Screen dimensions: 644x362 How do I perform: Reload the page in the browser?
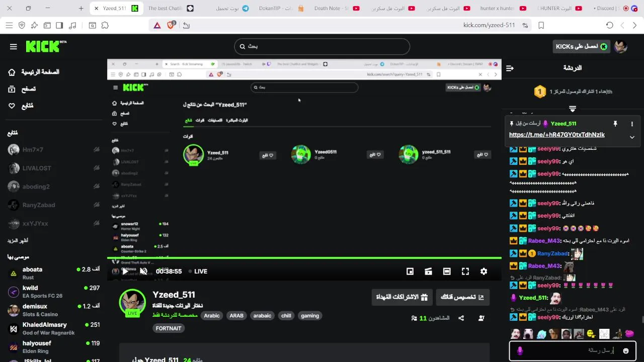point(609,25)
